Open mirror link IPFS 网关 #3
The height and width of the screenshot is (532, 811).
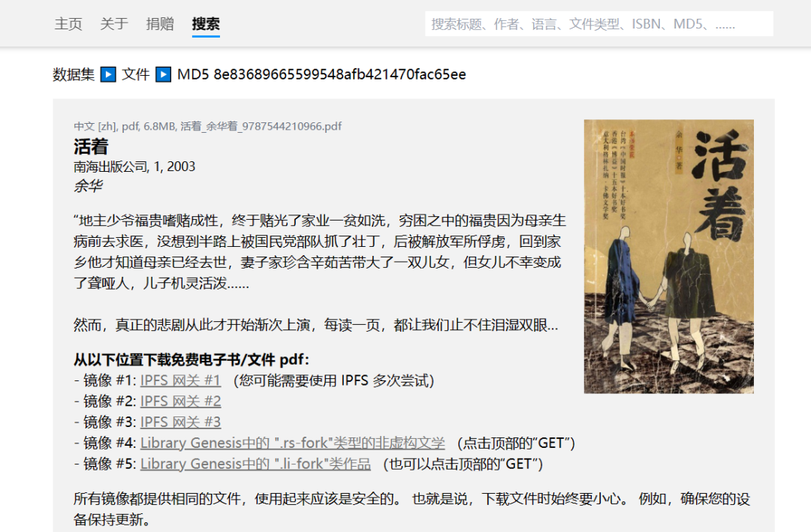tap(180, 422)
